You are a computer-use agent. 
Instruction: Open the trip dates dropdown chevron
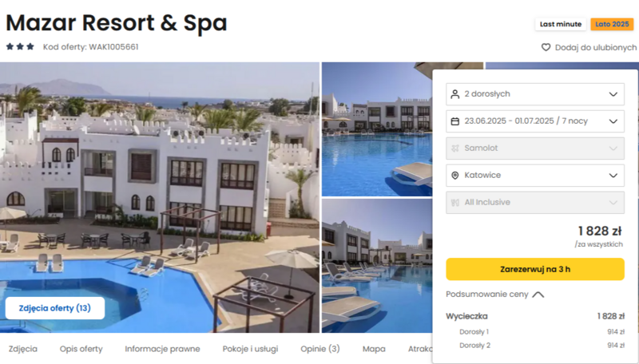click(x=613, y=121)
